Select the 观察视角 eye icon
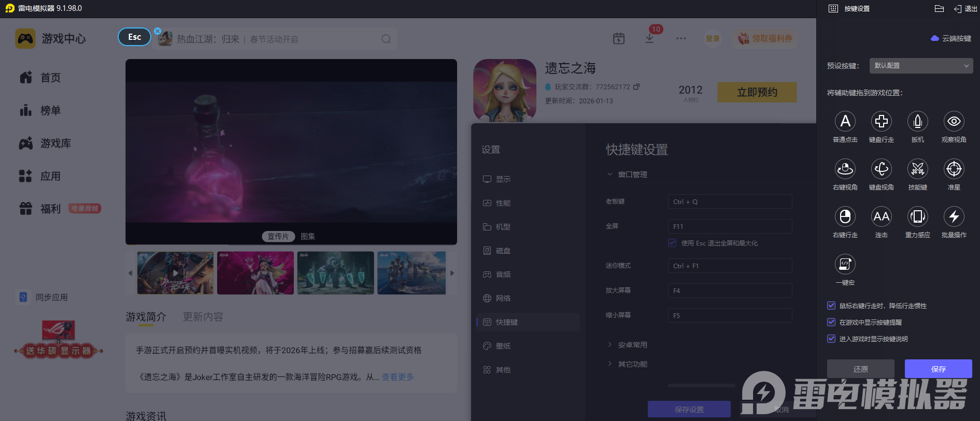Screen dimensions: 980x421 click(x=954, y=122)
